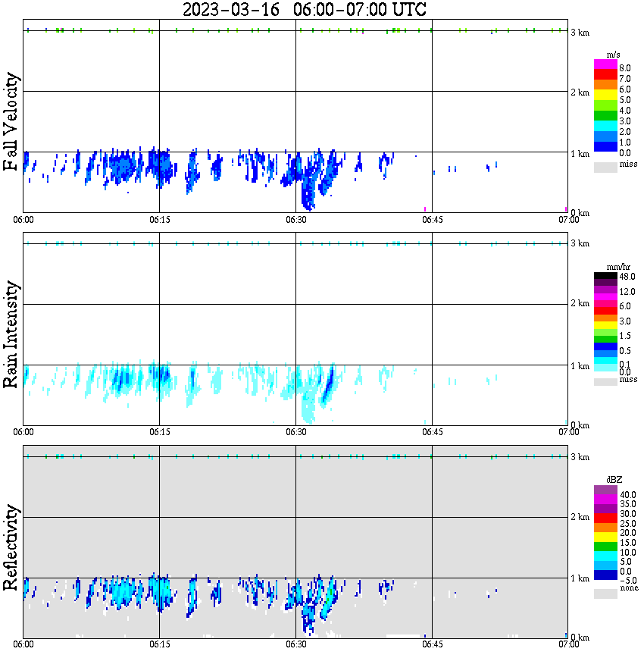Viewport: 644px width, 658px height.
Task: Select light purple 40.0 swatch in dBZ legend
Action: click(605, 490)
